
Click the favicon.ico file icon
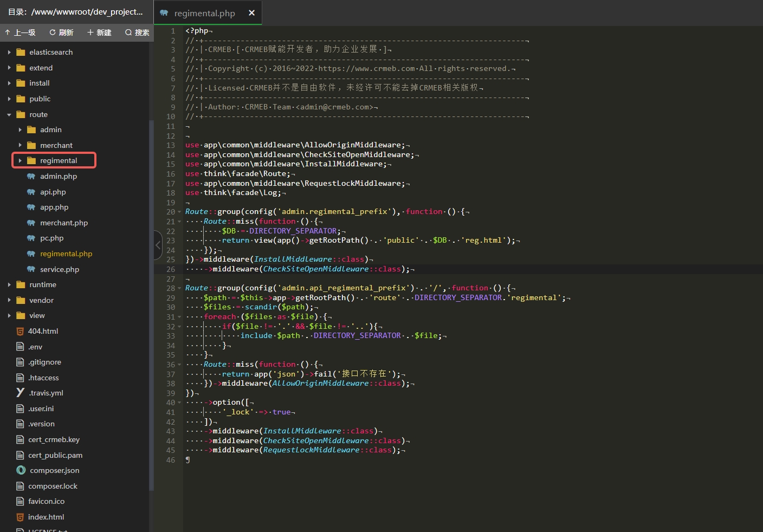coord(21,502)
